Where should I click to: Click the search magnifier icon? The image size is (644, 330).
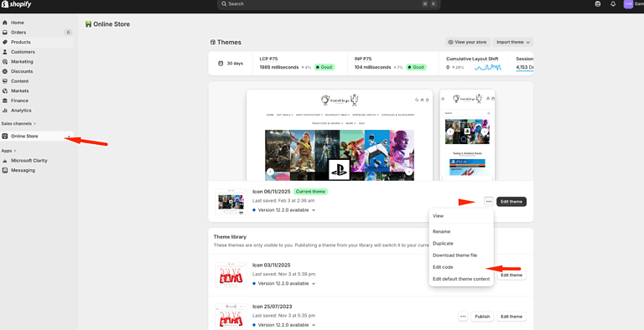tap(224, 3)
